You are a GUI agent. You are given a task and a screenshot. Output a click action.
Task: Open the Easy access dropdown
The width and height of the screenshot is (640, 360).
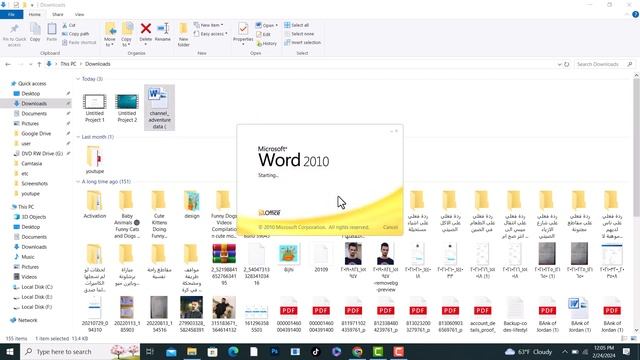[x=211, y=34]
